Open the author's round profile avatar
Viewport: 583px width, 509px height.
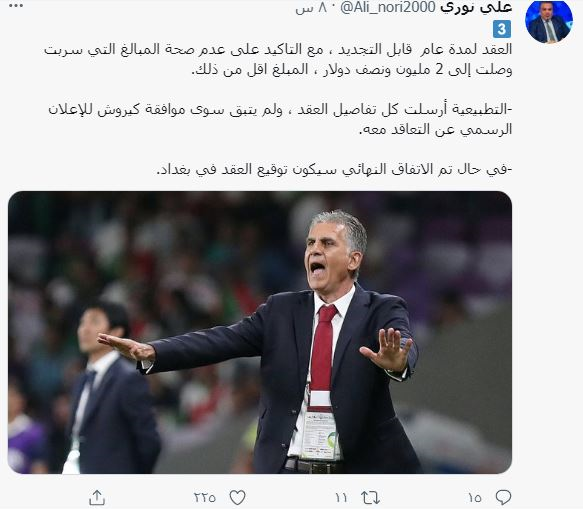(x=548, y=21)
